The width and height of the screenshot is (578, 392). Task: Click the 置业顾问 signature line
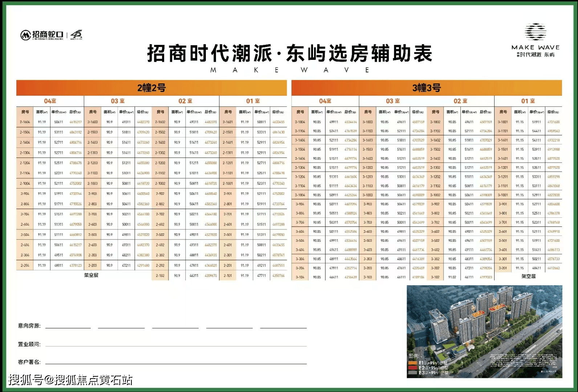(x=176, y=344)
